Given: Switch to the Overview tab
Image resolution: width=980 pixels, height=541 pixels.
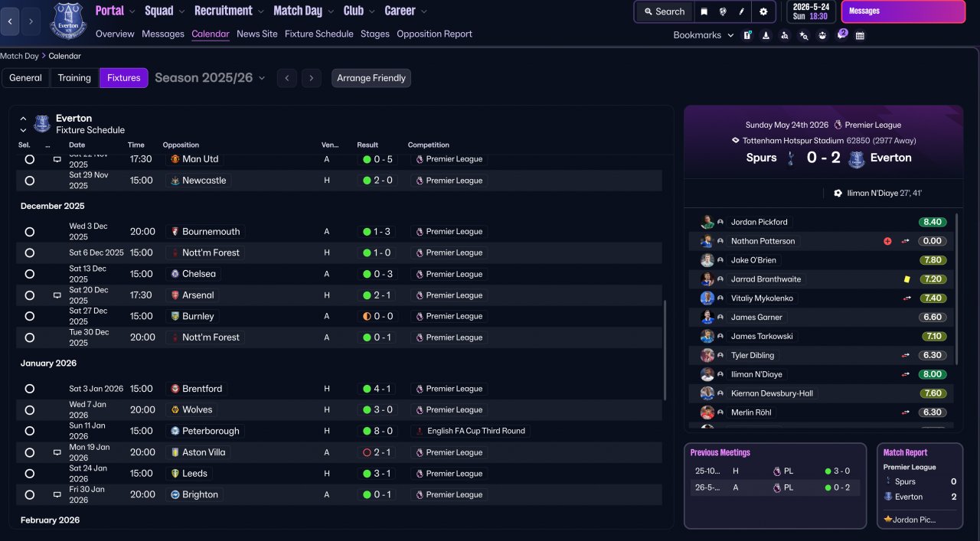Looking at the screenshot, I should [115, 34].
